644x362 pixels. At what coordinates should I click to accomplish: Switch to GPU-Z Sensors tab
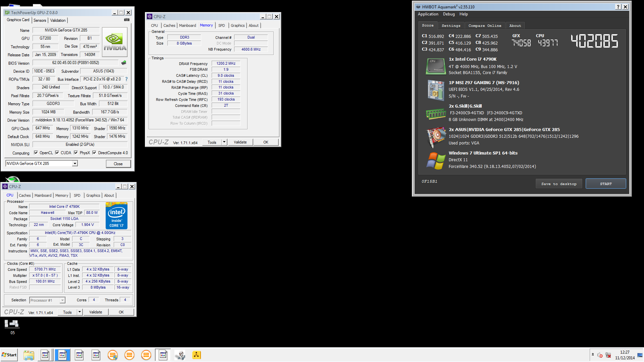point(40,20)
